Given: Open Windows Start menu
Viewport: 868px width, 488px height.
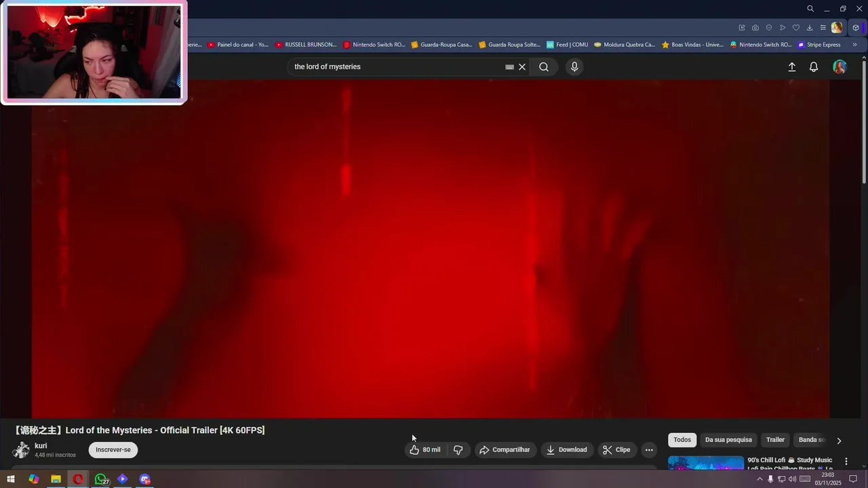Looking at the screenshot, I should pyautogui.click(x=11, y=479).
